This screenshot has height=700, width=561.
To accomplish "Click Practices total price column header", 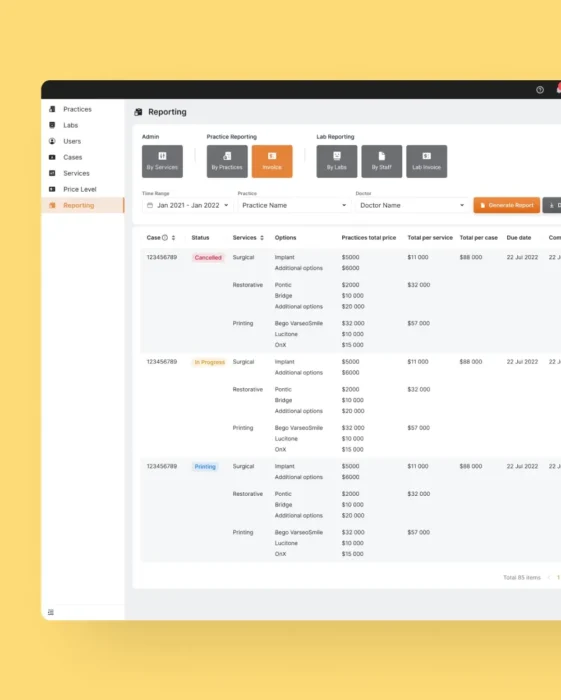I will [369, 238].
